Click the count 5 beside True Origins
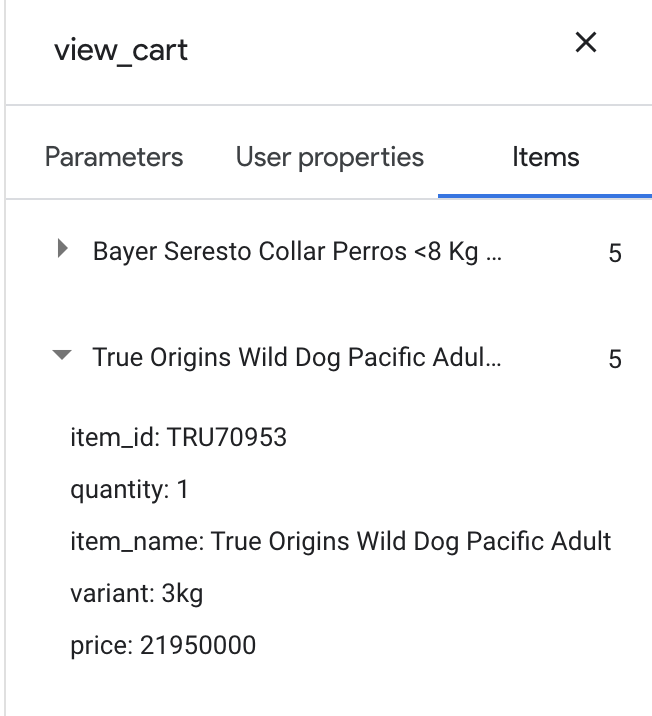This screenshot has height=716, width=652. coord(615,359)
